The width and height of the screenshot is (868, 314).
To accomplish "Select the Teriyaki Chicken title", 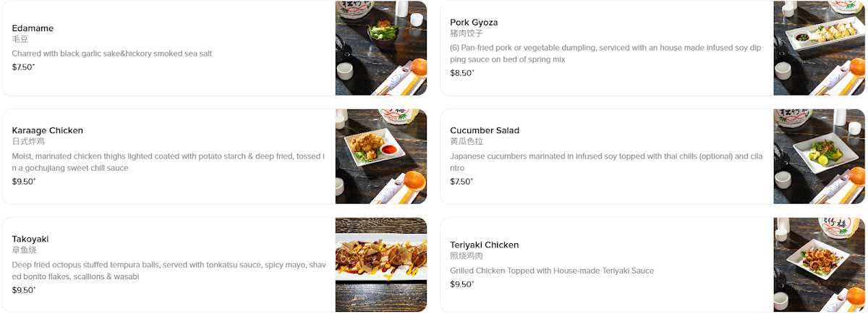I will (x=484, y=245).
